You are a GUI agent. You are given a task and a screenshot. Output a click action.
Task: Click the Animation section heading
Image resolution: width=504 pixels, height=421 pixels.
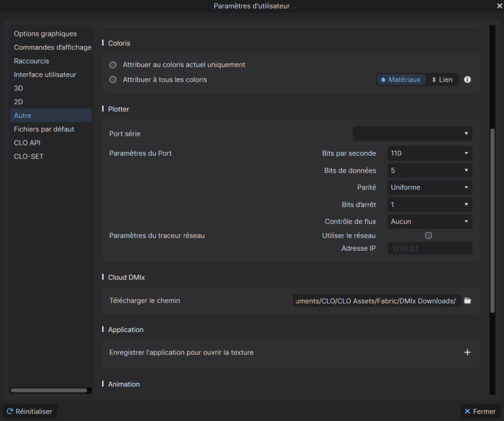click(124, 384)
